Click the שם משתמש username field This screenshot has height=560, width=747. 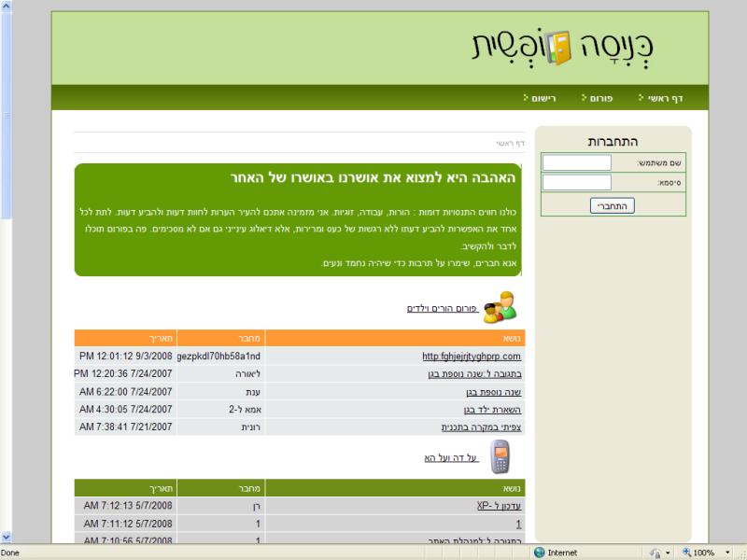click(577, 162)
